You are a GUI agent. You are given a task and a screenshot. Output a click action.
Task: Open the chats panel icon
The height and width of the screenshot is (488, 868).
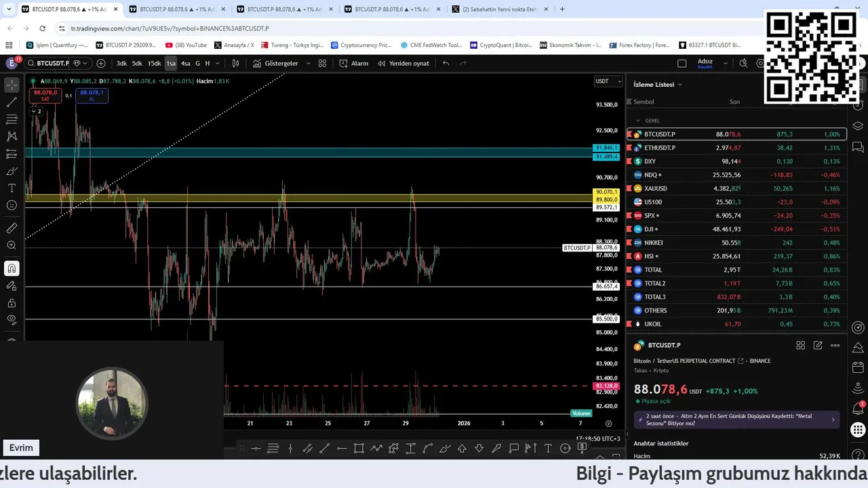click(858, 146)
